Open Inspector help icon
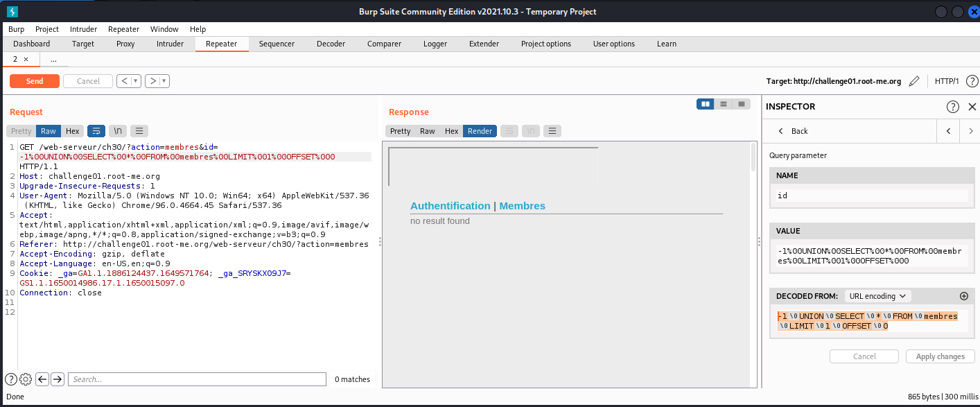980x407 pixels. point(953,107)
